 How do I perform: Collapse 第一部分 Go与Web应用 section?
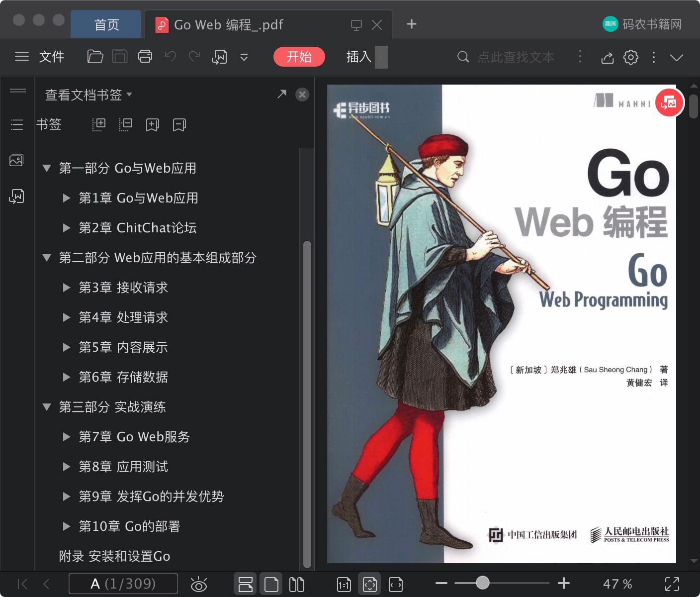(47, 168)
